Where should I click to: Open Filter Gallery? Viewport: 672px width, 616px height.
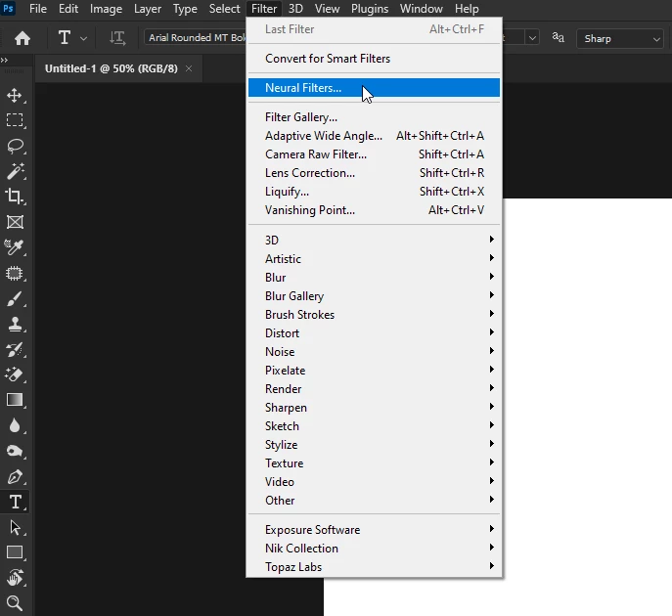click(x=374, y=117)
